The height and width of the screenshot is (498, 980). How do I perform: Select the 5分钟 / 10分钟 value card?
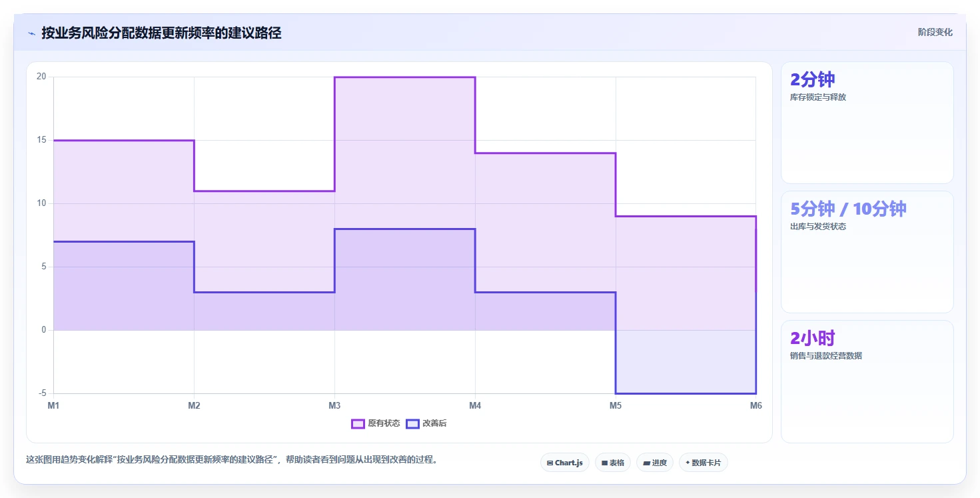[x=867, y=252]
